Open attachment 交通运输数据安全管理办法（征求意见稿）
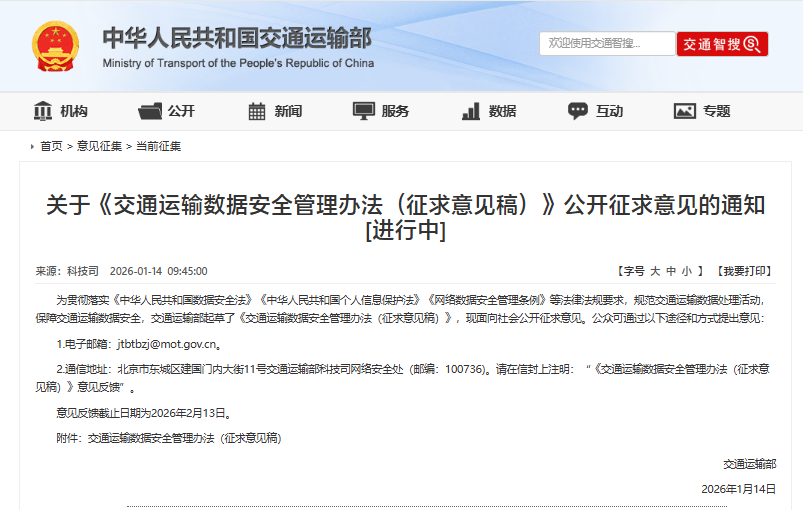Image resolution: width=803 pixels, height=510 pixels. pos(185,438)
